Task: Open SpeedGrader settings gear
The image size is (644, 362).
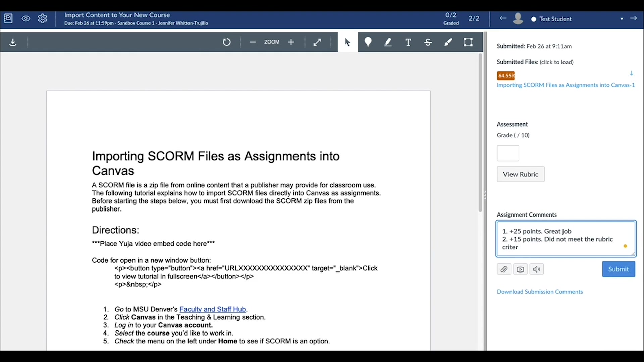Action: [x=43, y=19]
